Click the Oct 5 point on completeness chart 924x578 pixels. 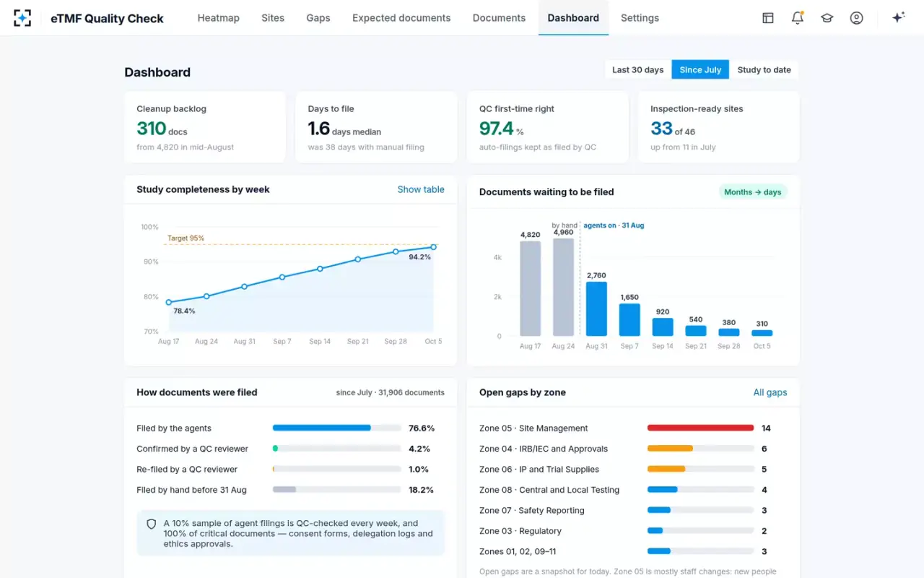(x=434, y=247)
